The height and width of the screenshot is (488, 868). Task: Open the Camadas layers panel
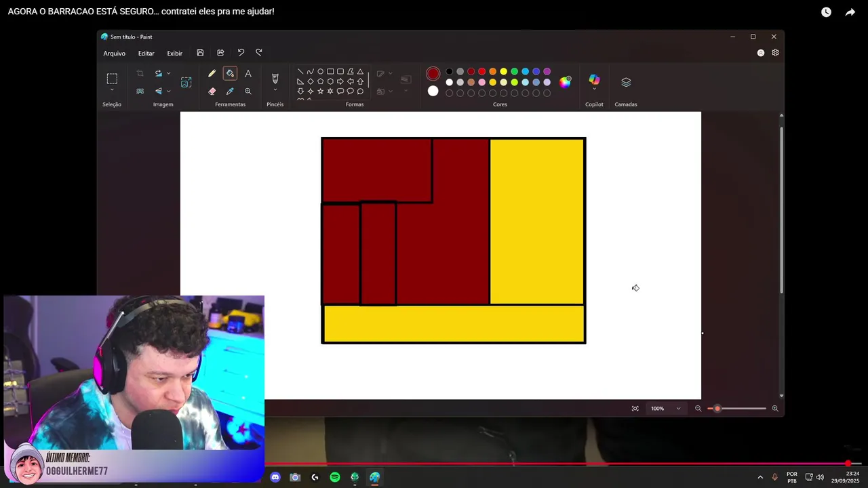click(626, 82)
